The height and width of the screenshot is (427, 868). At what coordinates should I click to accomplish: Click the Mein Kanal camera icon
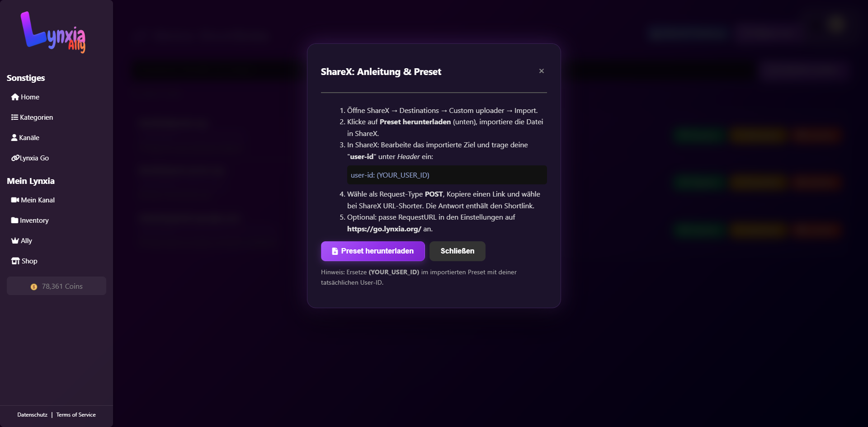click(x=15, y=200)
